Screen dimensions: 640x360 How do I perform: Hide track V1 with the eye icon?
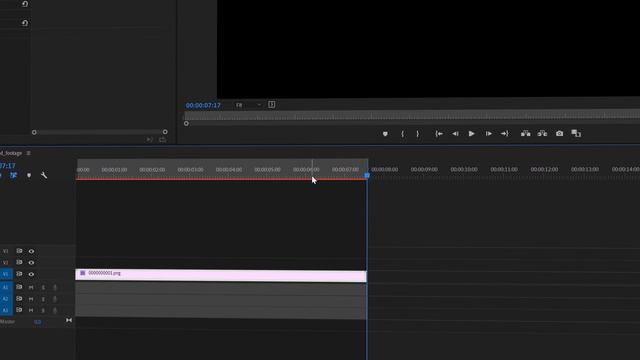[x=31, y=274]
